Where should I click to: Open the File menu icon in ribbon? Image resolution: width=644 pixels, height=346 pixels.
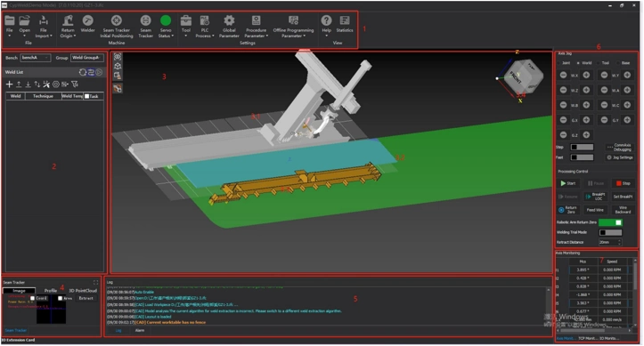point(10,20)
